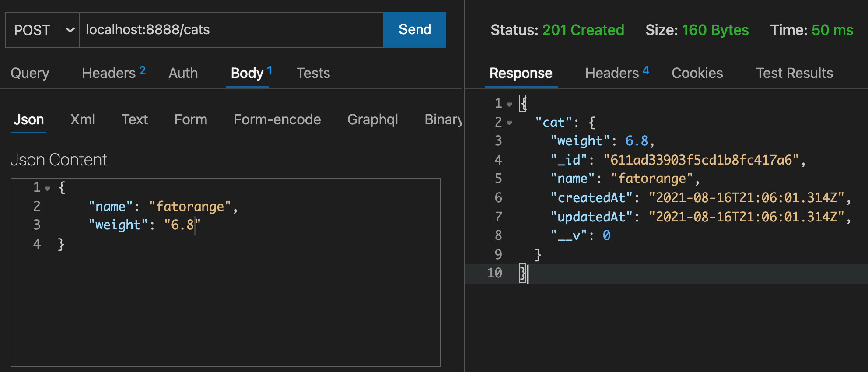
Task: Switch body type to Form-encode
Action: (x=277, y=119)
